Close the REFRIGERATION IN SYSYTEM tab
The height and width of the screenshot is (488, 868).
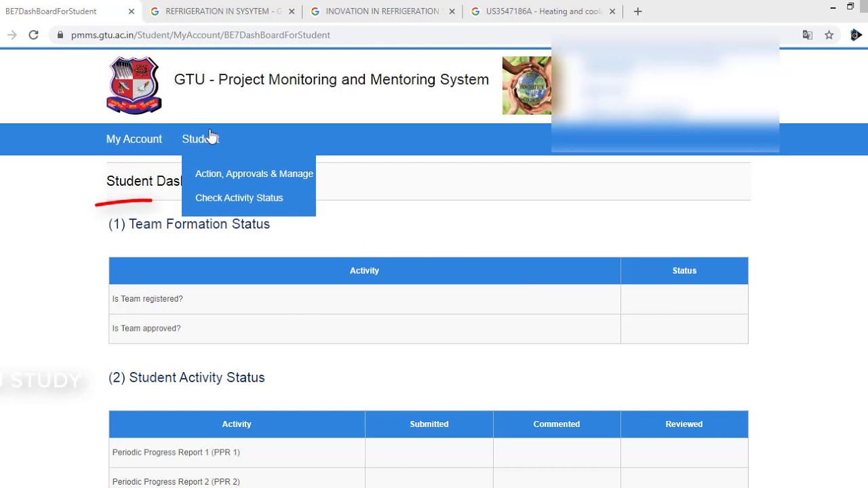click(292, 12)
